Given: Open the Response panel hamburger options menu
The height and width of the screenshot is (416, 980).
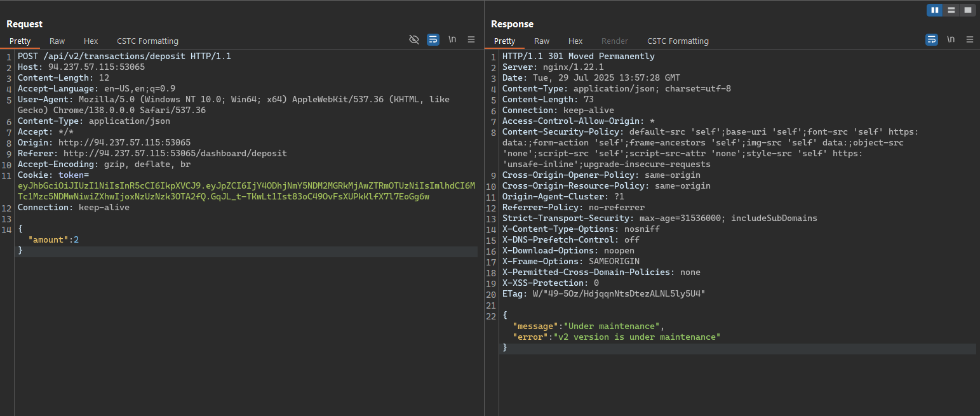Looking at the screenshot, I should [x=970, y=39].
